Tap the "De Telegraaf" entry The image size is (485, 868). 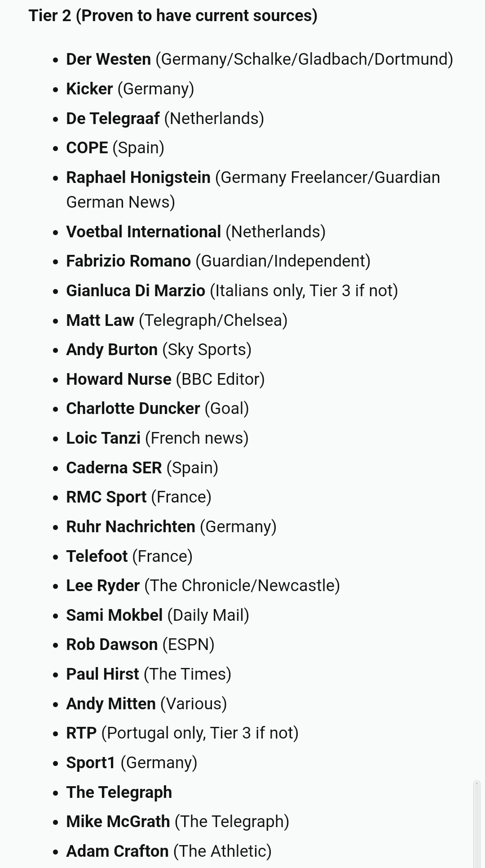[113, 119]
